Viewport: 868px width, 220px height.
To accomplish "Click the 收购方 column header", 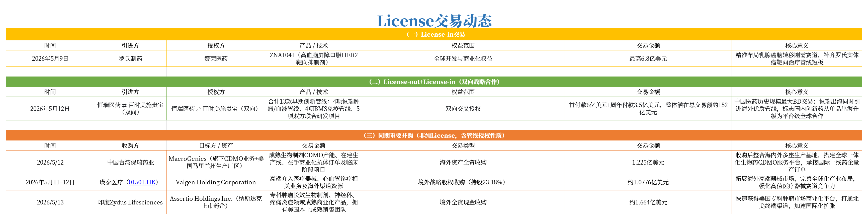I will [x=130, y=145].
